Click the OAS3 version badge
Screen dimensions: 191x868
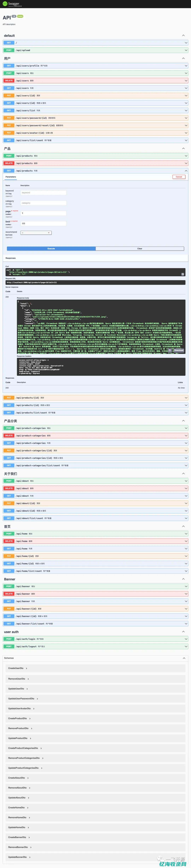click(20, 16)
